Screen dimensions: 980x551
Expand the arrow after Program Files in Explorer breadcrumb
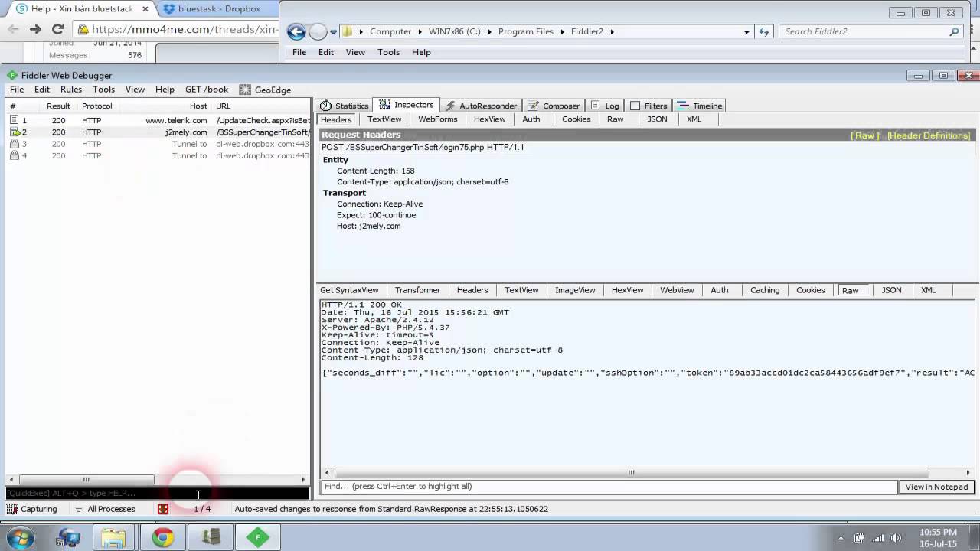pyautogui.click(x=560, y=31)
